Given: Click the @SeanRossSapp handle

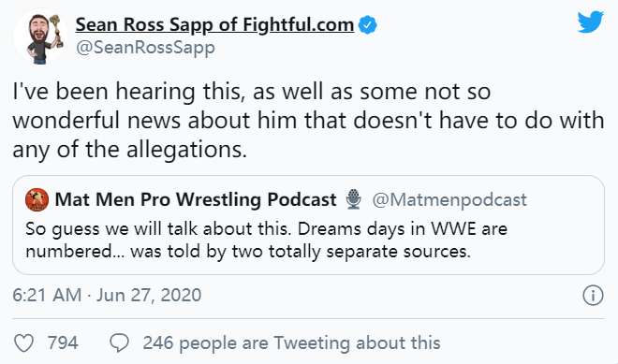Looking at the screenshot, I should point(145,48).
